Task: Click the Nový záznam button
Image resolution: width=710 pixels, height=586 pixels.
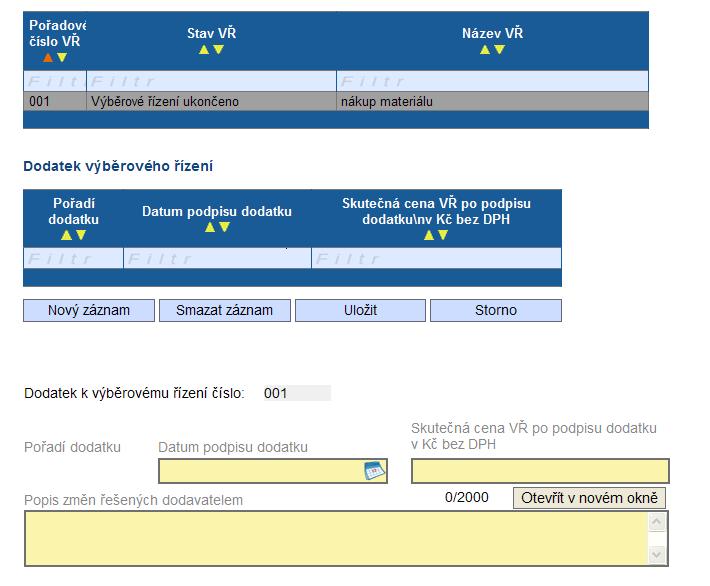Action: 89,310
